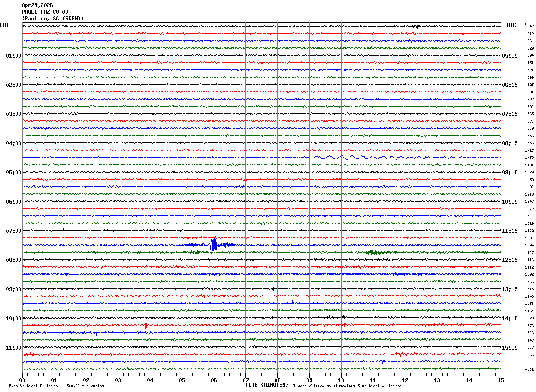The width and height of the screenshot is (536, 392).
Task: Select minute 00 on the time axis
Action: pos(22,380)
